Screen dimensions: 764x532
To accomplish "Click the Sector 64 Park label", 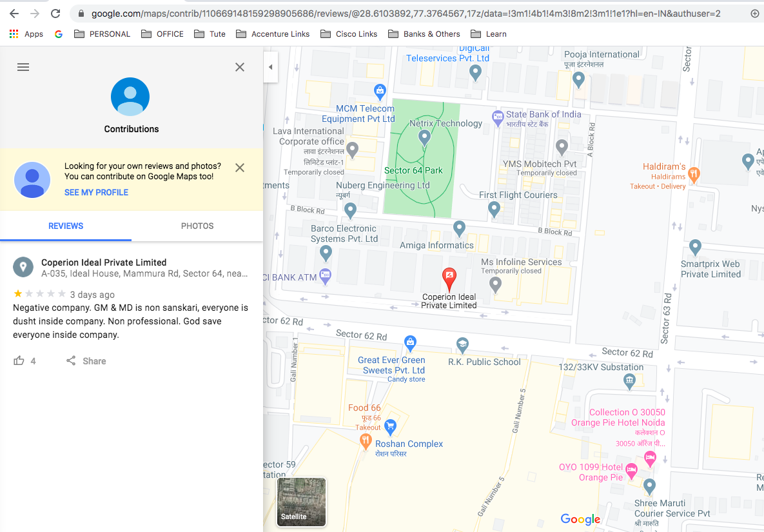I will [x=413, y=170].
